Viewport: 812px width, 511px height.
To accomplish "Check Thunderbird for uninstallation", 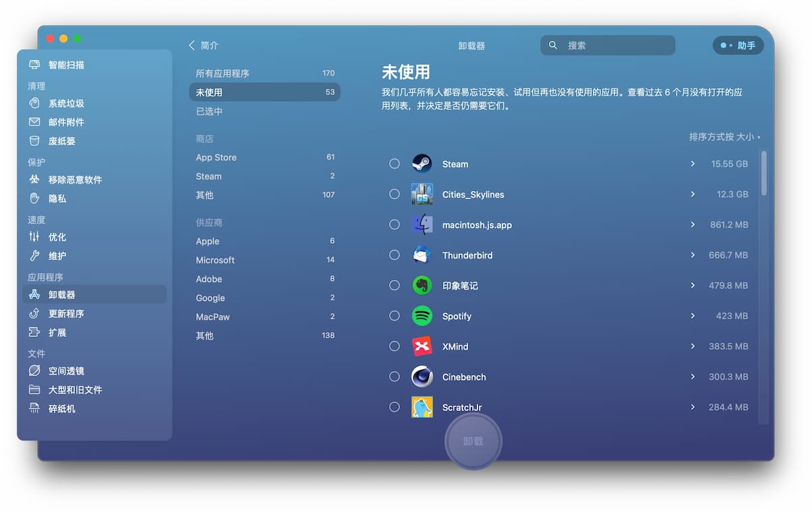I will click(x=395, y=255).
